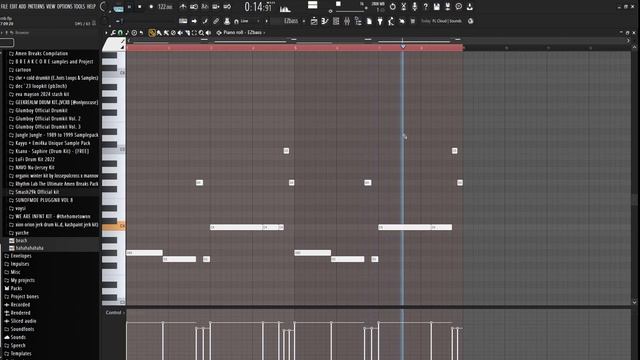Open the EZbass pattern selector dropdown
This screenshot has width=640, height=360.
point(291,21)
